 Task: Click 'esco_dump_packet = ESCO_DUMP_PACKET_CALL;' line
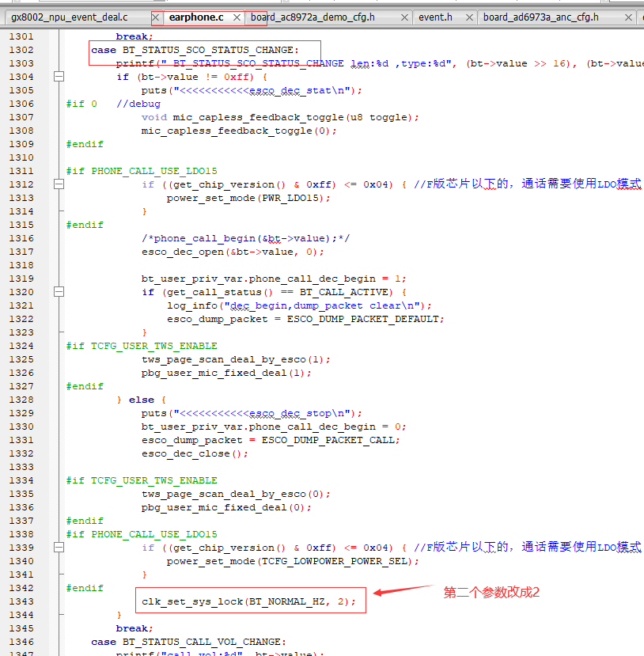coord(271,440)
